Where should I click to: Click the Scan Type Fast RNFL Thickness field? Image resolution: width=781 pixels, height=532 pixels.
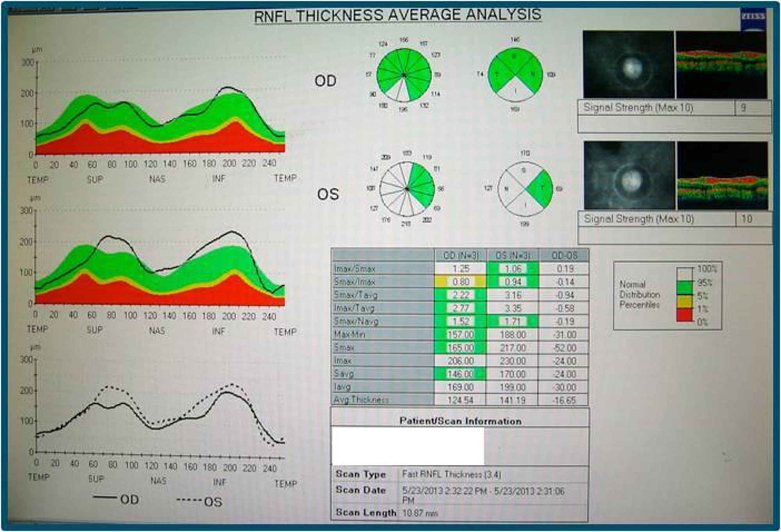pyautogui.click(x=451, y=475)
